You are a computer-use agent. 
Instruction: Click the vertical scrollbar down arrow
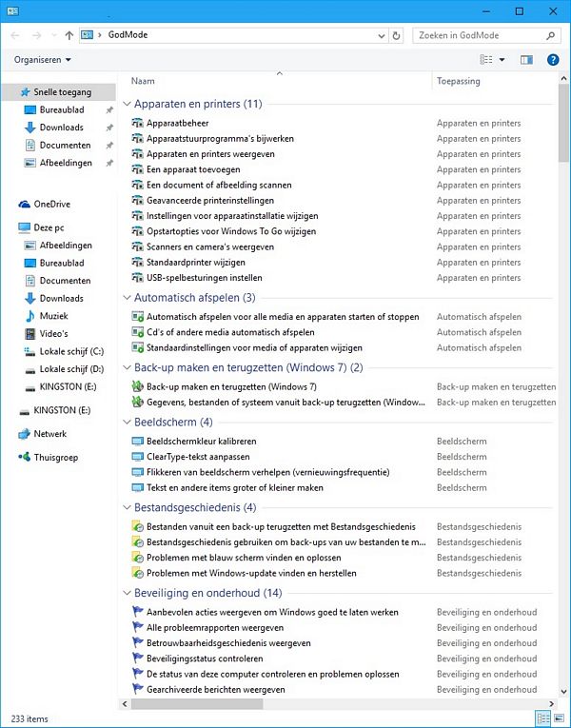pos(564,691)
